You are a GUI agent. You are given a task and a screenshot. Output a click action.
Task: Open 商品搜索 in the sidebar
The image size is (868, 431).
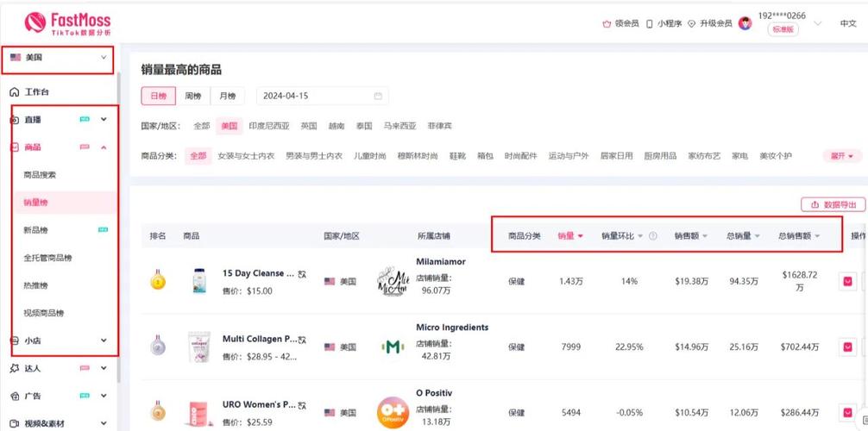coord(40,175)
